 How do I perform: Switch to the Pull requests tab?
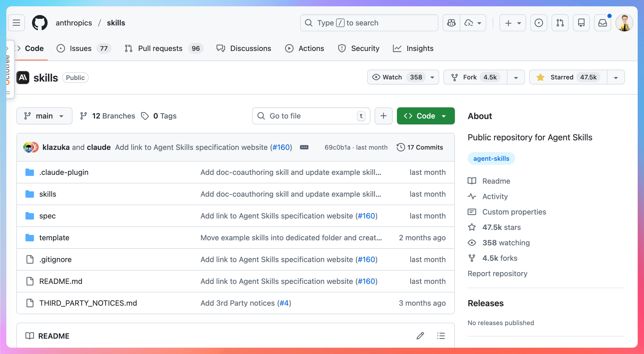160,48
